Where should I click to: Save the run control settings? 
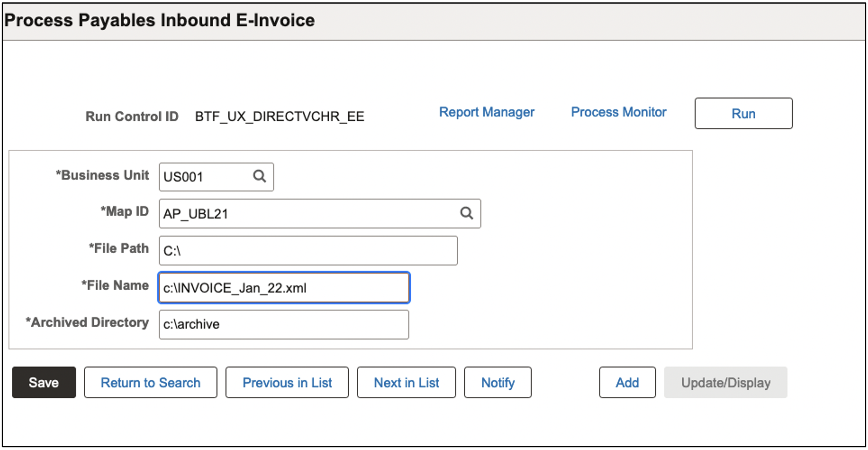coord(43,382)
